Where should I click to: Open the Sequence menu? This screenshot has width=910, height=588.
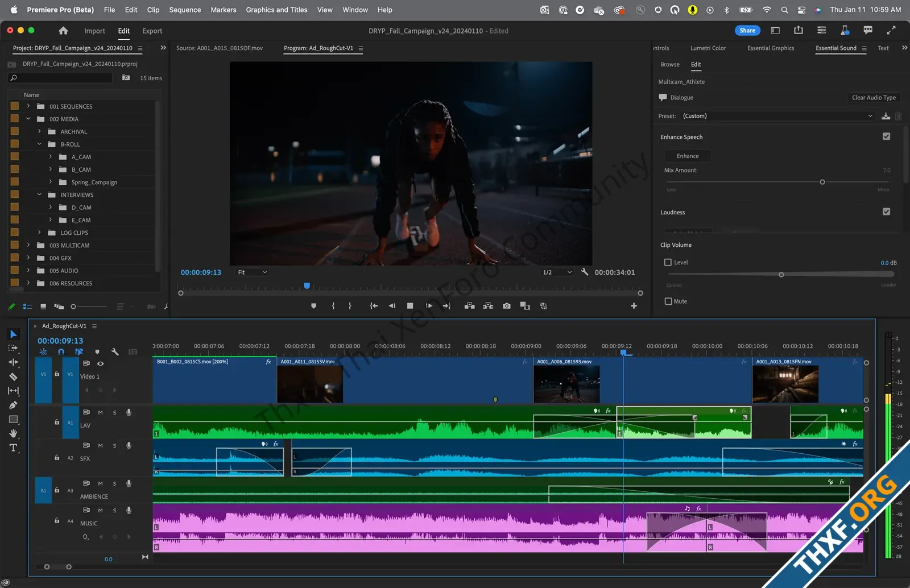(185, 10)
